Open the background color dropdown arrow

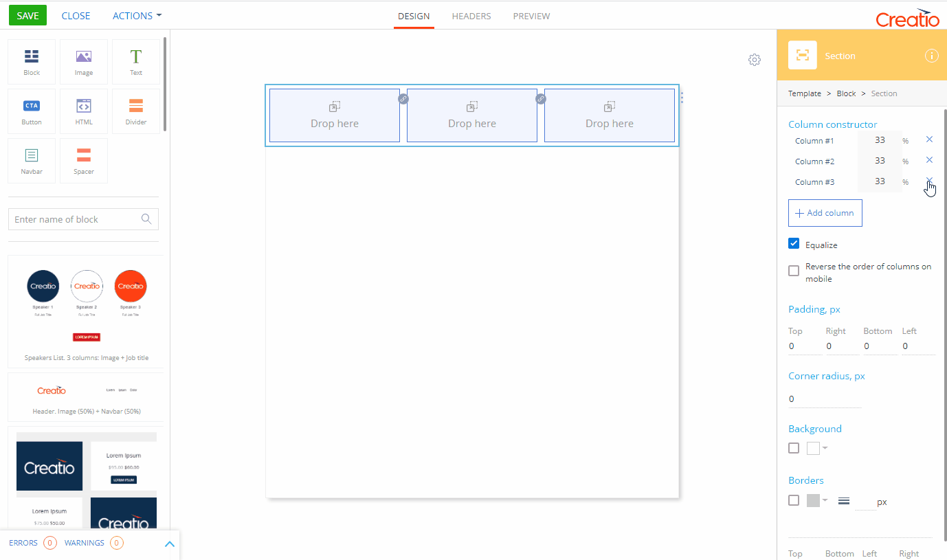(825, 448)
